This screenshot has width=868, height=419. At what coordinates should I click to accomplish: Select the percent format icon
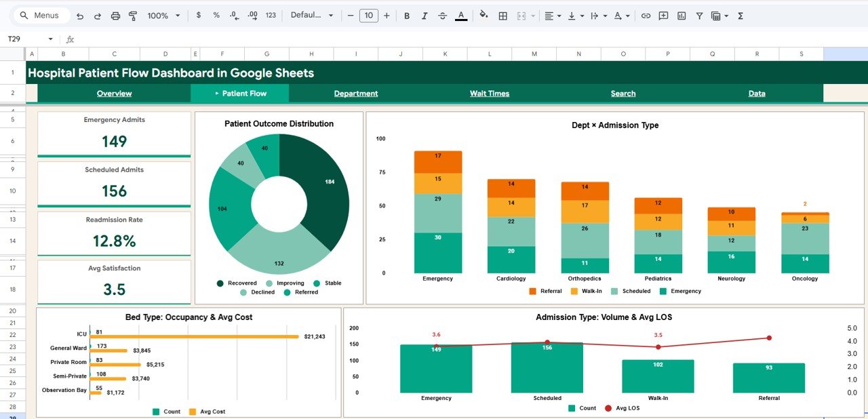(x=216, y=15)
